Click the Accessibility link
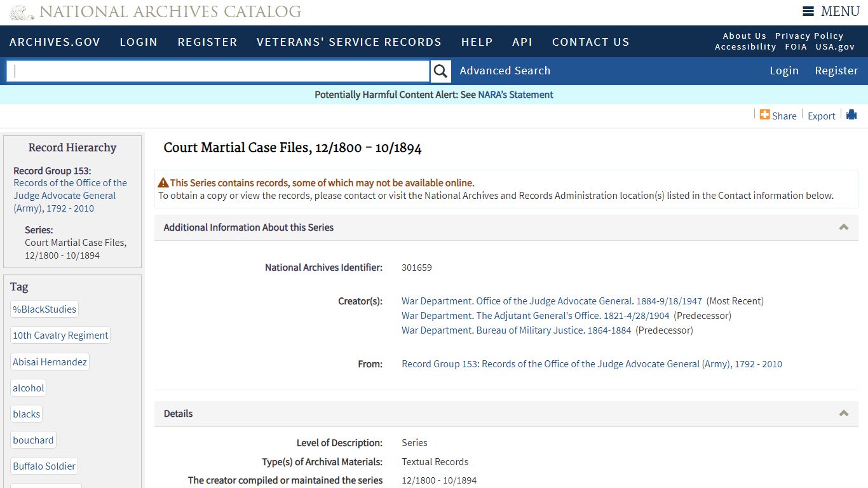This screenshot has width=868, height=488. pos(745,47)
